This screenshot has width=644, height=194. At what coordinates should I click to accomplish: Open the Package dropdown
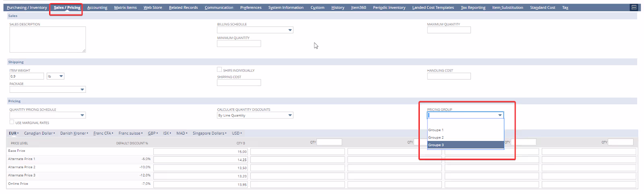click(47, 90)
